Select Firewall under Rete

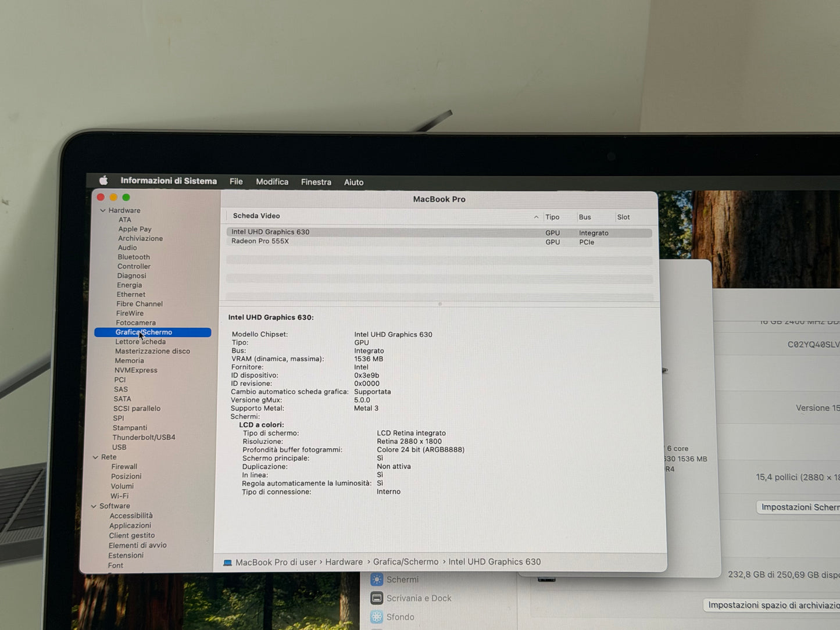tap(124, 467)
